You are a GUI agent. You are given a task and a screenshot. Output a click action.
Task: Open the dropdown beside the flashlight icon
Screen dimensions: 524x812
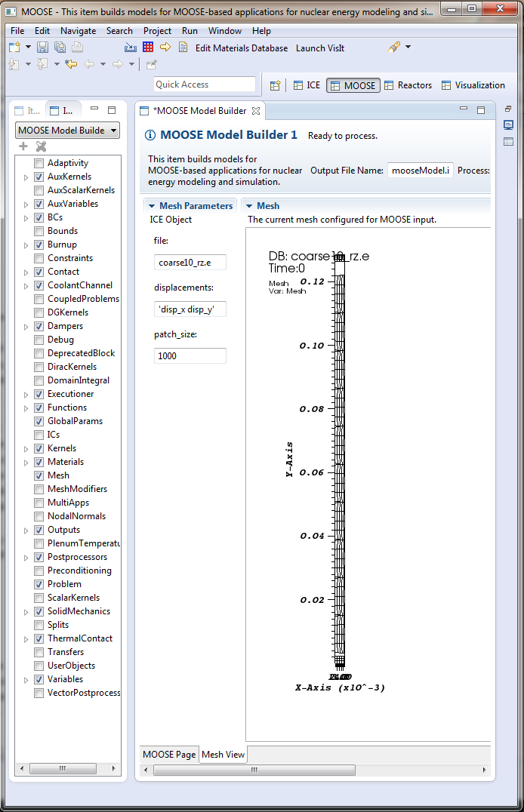coord(408,47)
